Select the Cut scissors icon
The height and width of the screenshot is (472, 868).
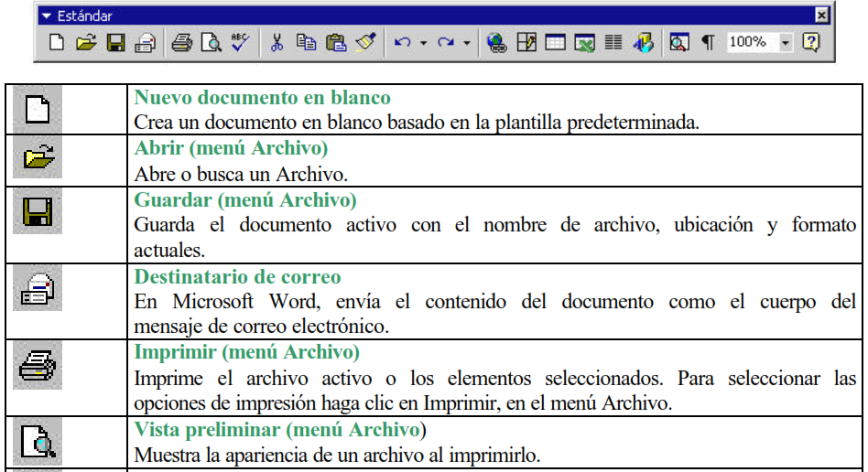(x=277, y=43)
